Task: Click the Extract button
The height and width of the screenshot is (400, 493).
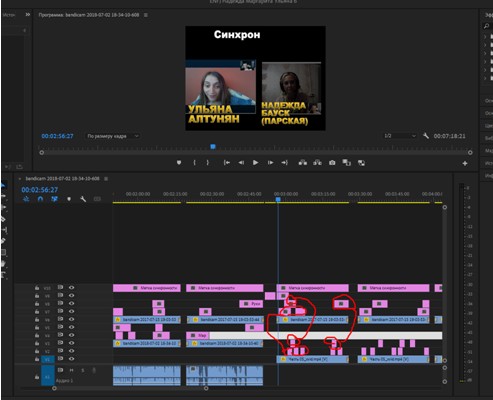Action: coord(317,163)
